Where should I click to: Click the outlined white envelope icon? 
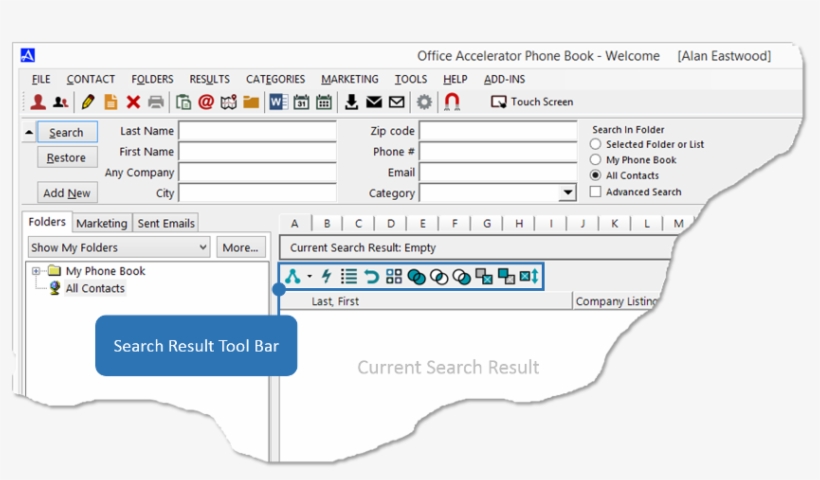(x=396, y=102)
